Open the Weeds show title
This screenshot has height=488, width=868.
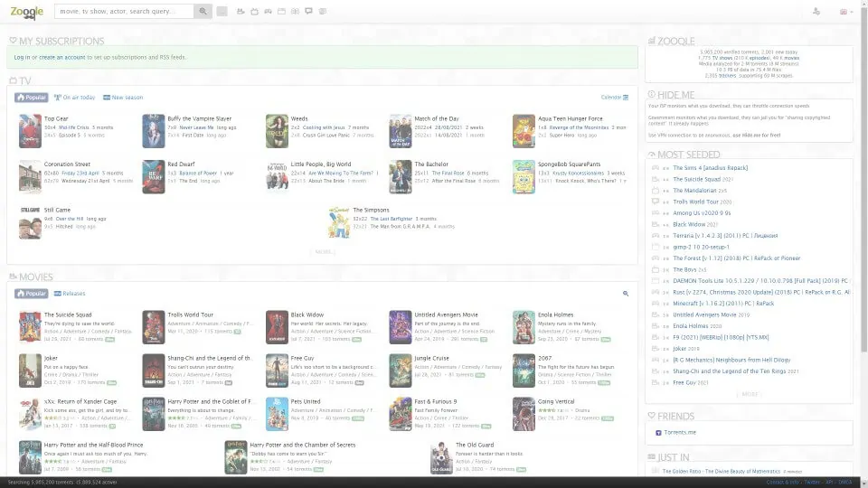click(x=299, y=118)
